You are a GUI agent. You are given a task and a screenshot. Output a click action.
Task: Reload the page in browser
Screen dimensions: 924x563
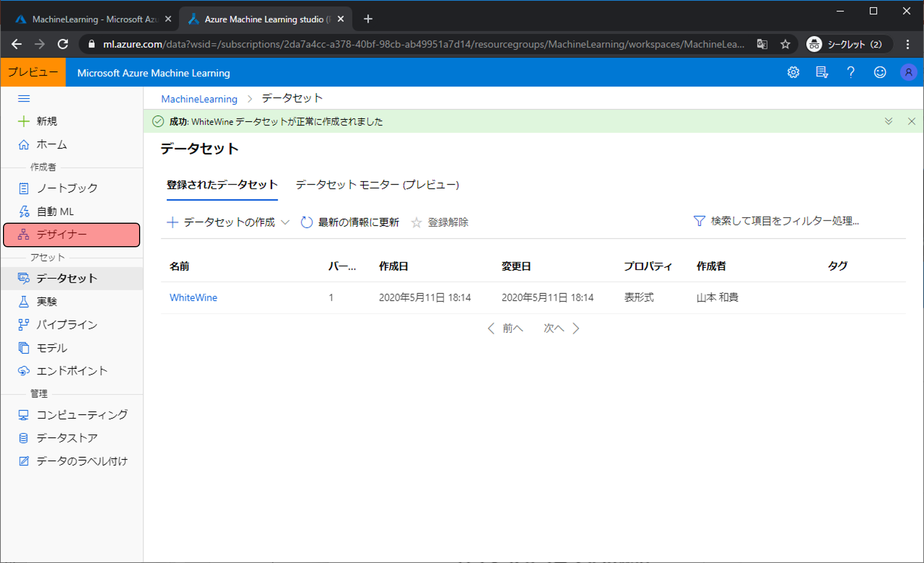pyautogui.click(x=63, y=45)
